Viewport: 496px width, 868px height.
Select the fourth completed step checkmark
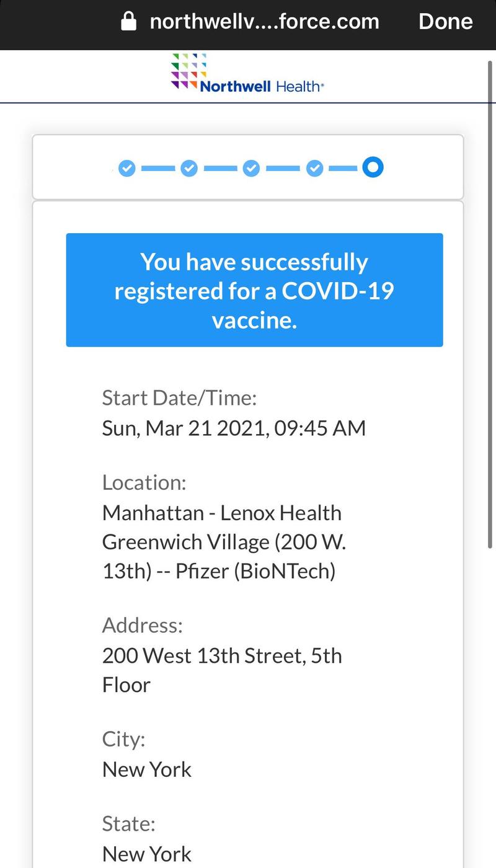(x=315, y=168)
